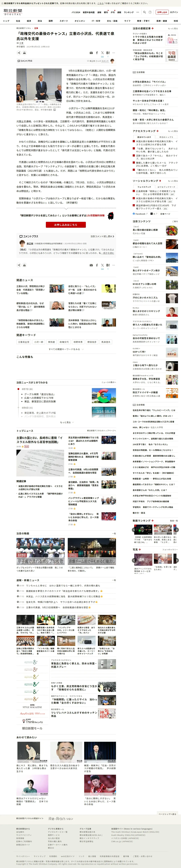Click the red お申し込み button in header
This screenshot has width=181, height=868.
tap(162, 12)
